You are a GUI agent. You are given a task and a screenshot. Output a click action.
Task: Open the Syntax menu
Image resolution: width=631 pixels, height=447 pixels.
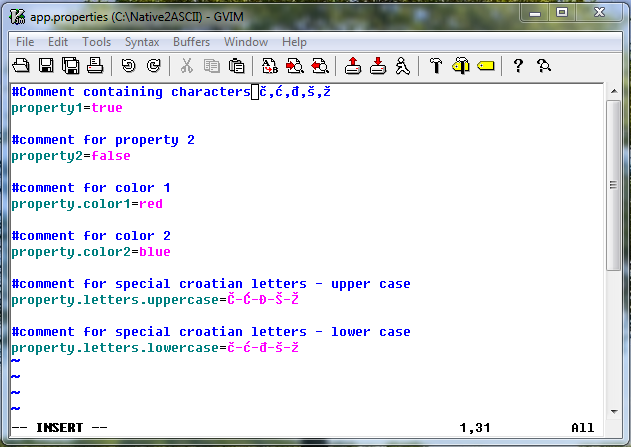[x=142, y=42]
